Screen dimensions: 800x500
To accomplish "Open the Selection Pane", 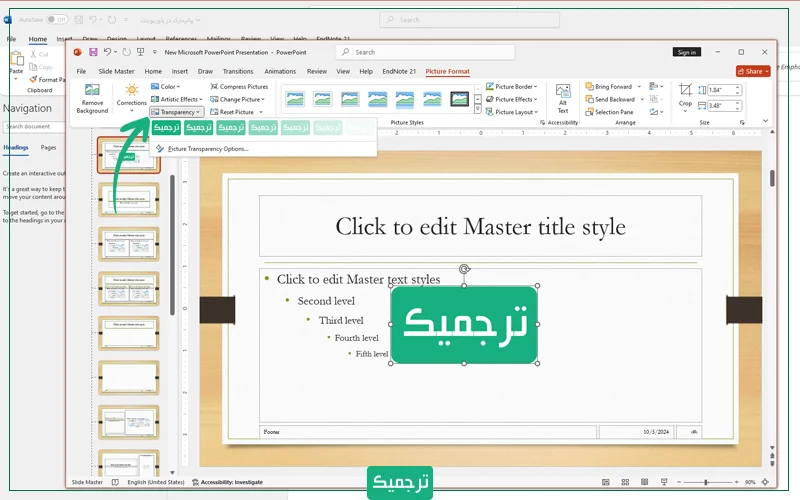I will [x=610, y=112].
